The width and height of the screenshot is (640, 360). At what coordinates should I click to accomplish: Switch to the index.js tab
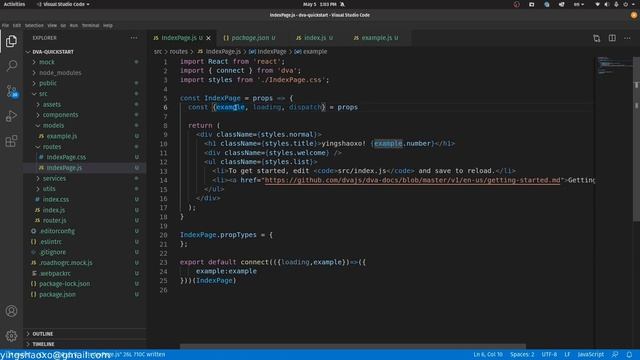315,38
